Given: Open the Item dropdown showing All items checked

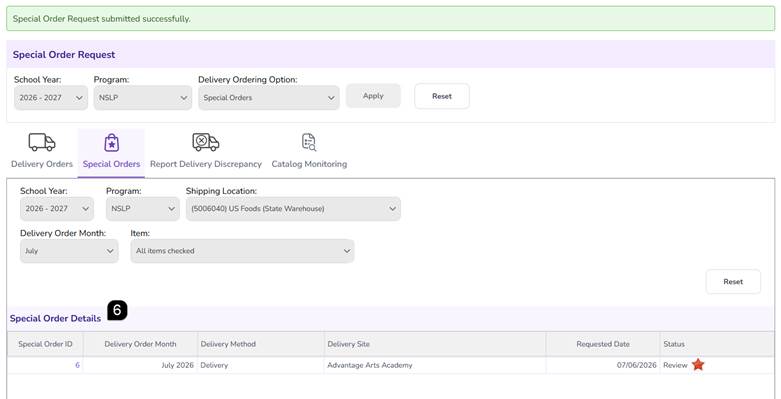Looking at the screenshot, I should pos(242,251).
